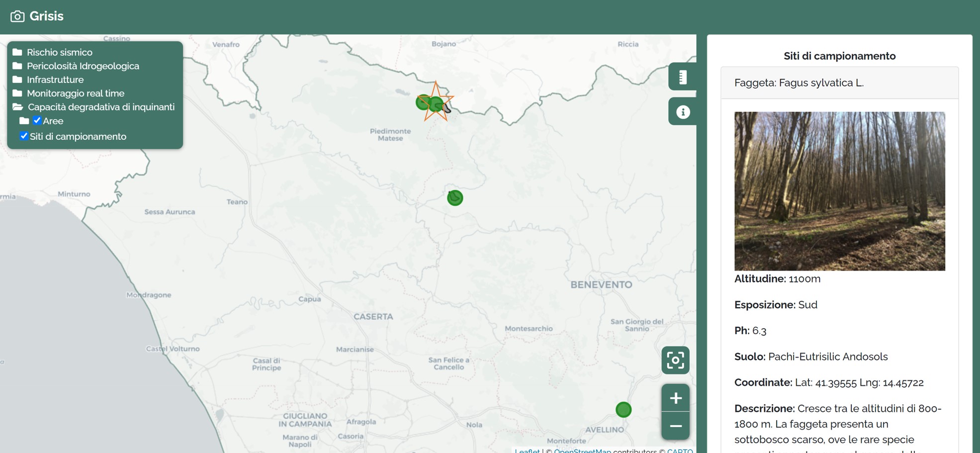Viewport: 980px width, 453px height.
Task: Click the Grisis camera logo icon
Action: click(x=17, y=16)
